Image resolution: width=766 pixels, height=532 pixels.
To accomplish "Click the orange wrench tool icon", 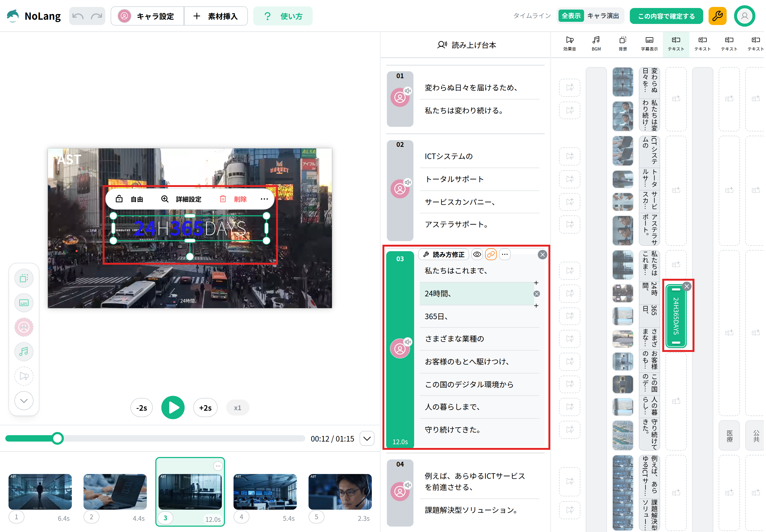I will pyautogui.click(x=717, y=16).
